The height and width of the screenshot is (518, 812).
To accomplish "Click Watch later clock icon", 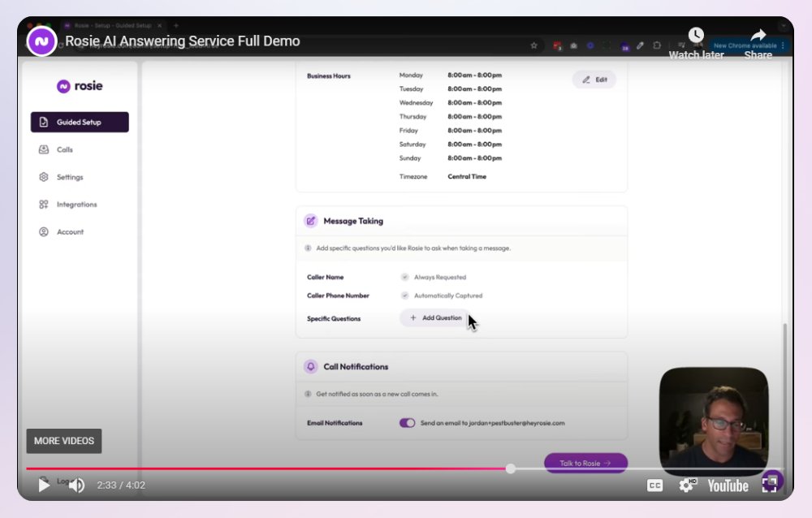I will tap(696, 35).
